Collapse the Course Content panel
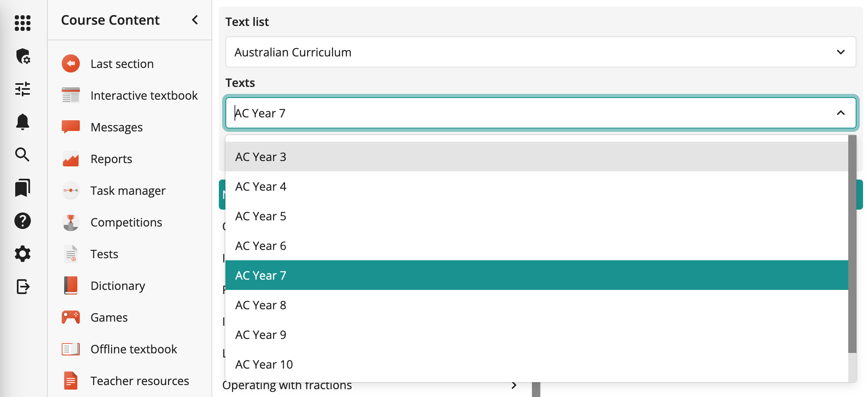The width and height of the screenshot is (868, 397). point(195,20)
